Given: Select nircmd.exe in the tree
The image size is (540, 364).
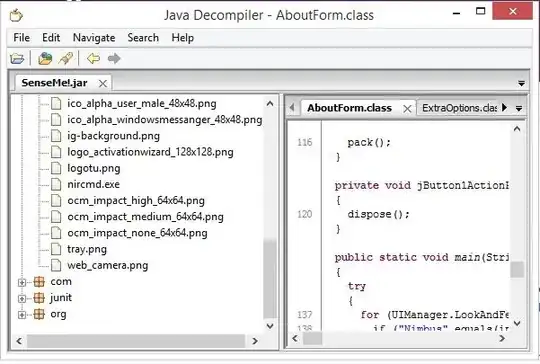Looking at the screenshot, I should (93, 184).
